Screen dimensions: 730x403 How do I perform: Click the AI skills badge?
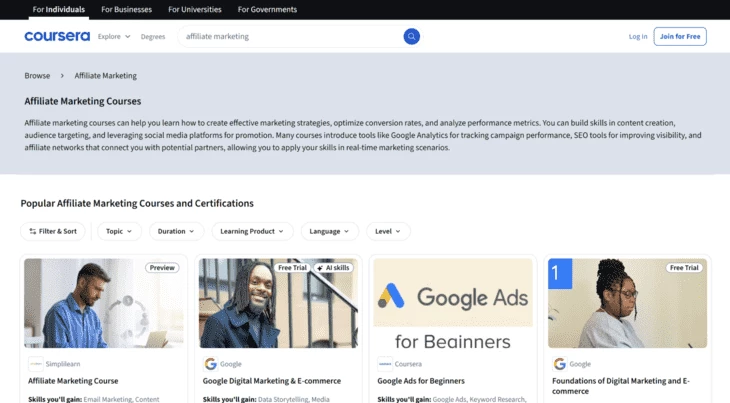coord(333,268)
